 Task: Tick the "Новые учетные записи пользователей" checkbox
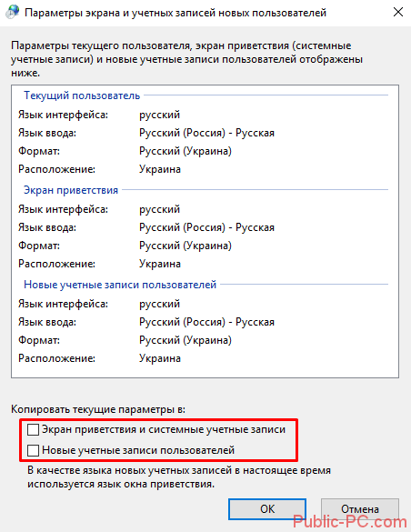coord(33,450)
